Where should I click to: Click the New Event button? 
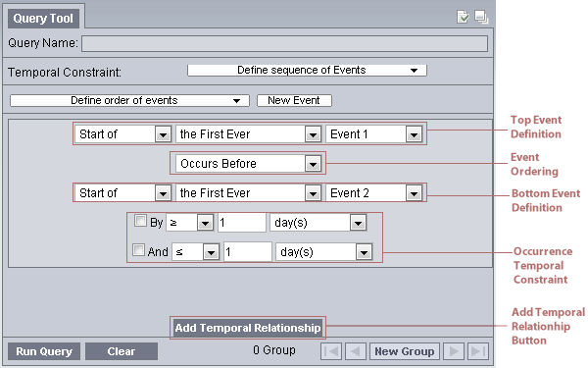click(x=294, y=101)
